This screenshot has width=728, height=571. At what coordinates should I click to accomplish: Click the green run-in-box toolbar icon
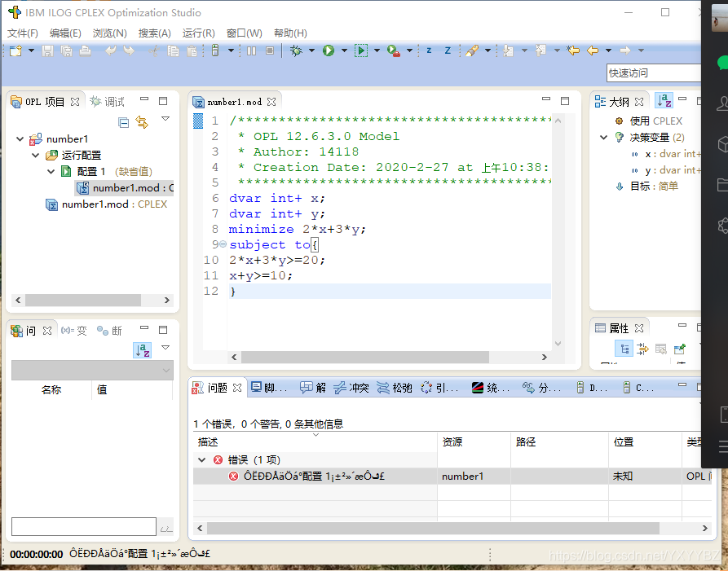click(361, 51)
